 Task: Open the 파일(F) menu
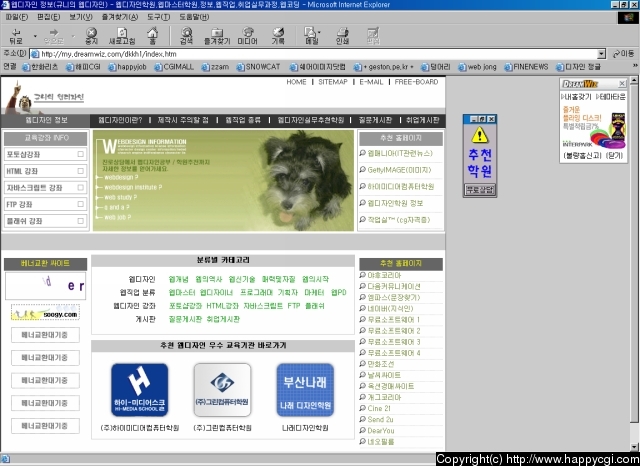16,17
